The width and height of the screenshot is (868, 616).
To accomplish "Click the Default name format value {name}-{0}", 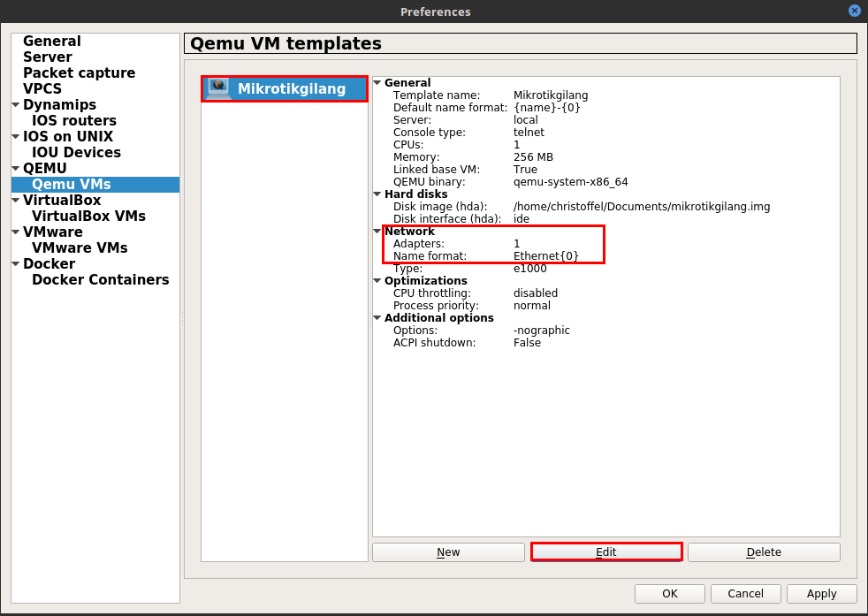I will [x=547, y=107].
